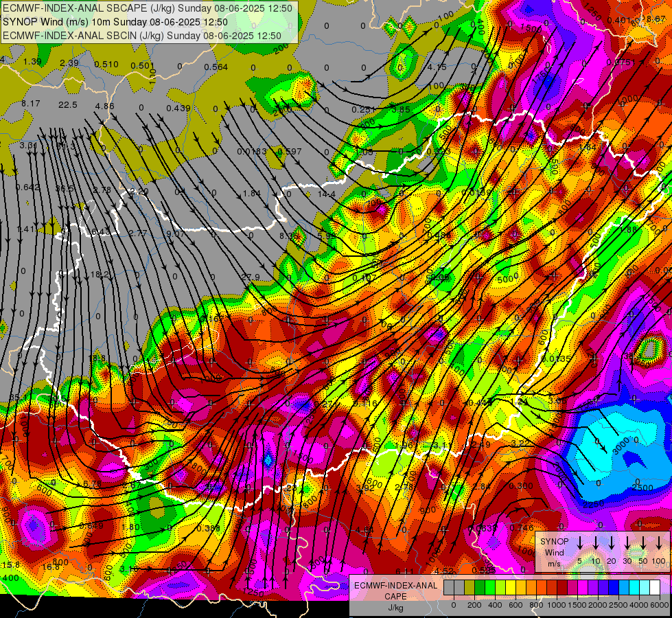Pick the white CAPE legend swatch
This screenshot has height=618, width=672.
click(655, 588)
